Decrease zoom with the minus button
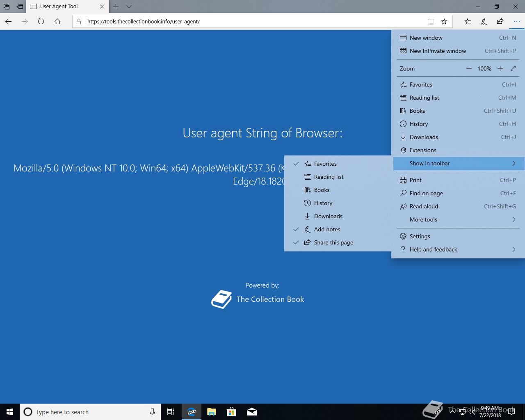 tap(469, 68)
